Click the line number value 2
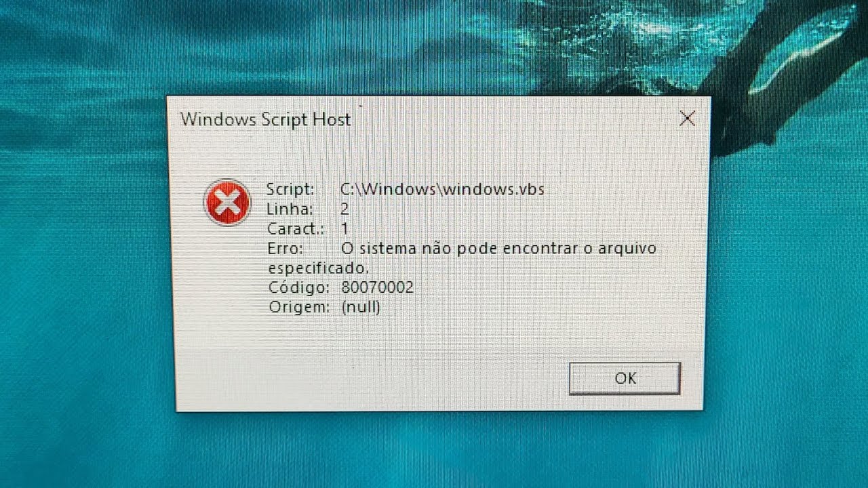This screenshot has width=868, height=488. [344, 209]
